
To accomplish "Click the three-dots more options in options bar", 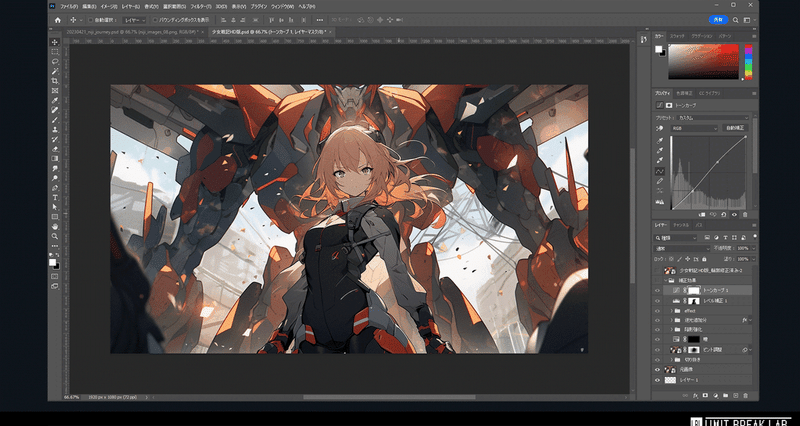I will [x=319, y=20].
